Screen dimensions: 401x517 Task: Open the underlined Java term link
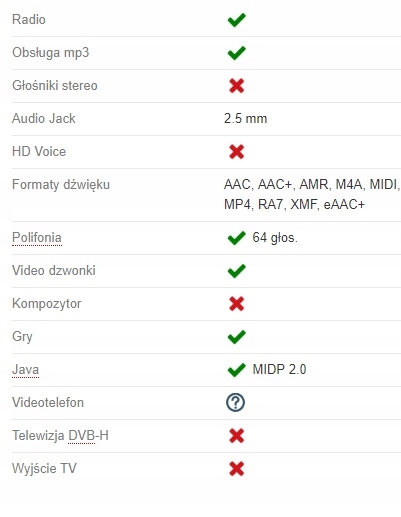[26, 370]
